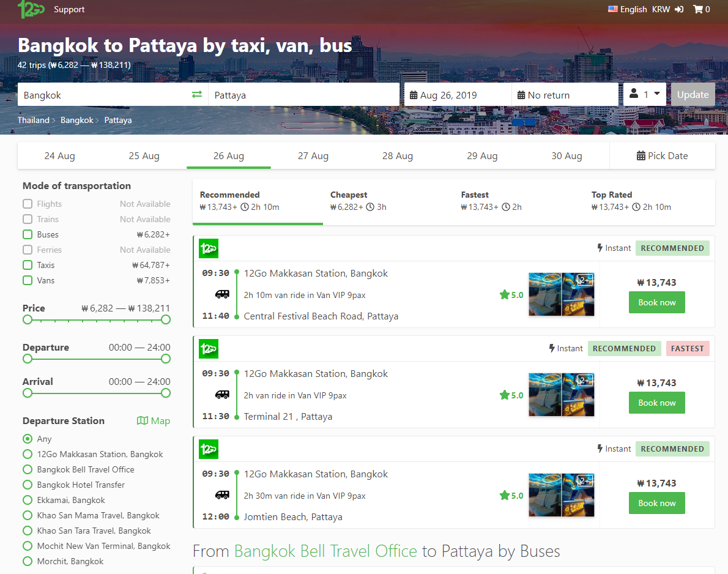Image resolution: width=728 pixels, height=574 pixels.
Task: Open van photo thumbnail on Terminal 21 trip
Action: [562, 395]
